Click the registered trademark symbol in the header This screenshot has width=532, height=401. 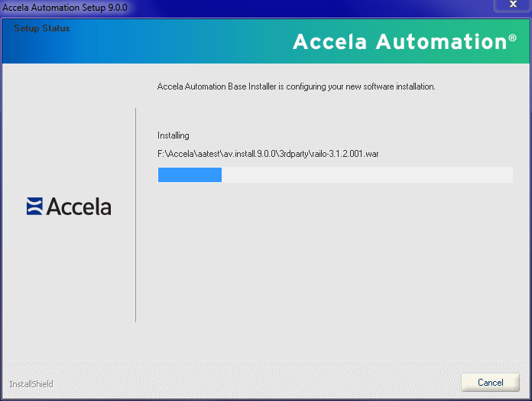click(512, 38)
